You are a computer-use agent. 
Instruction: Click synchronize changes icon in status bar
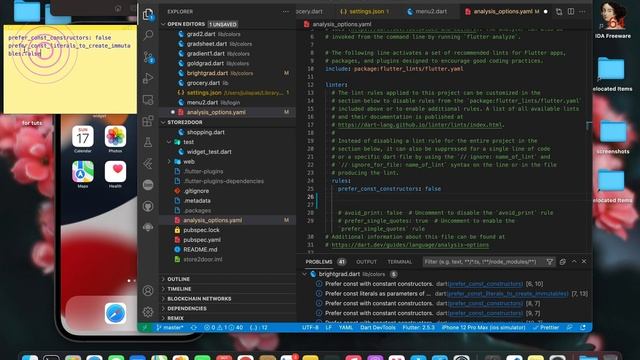193,327
